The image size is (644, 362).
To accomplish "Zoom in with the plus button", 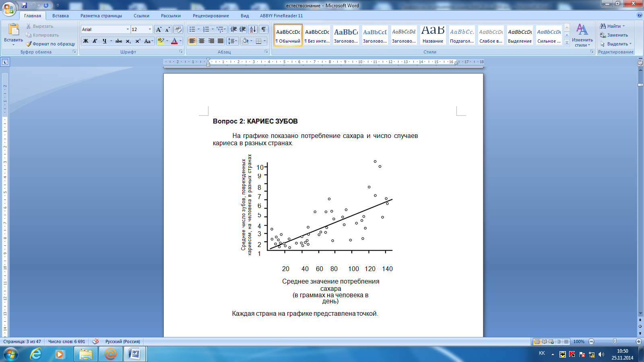I will pos(638,341).
